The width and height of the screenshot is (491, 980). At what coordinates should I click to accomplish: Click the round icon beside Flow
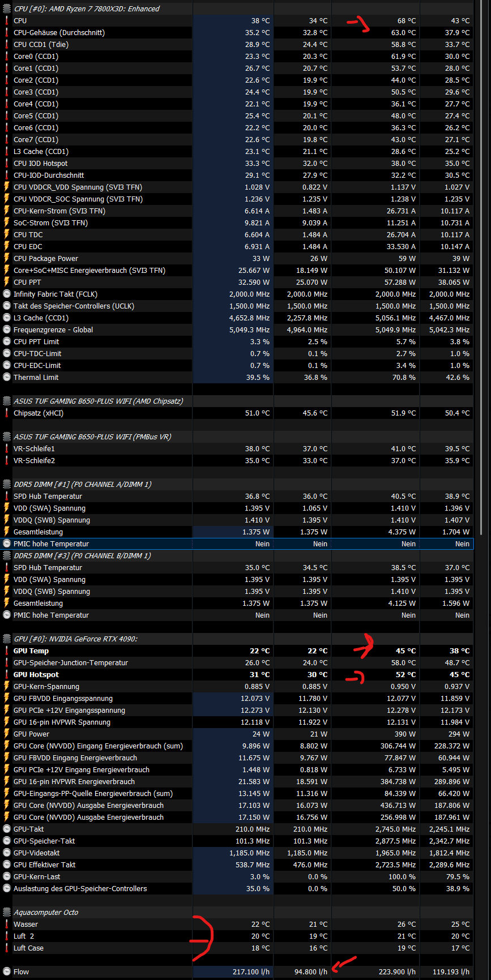point(7,972)
